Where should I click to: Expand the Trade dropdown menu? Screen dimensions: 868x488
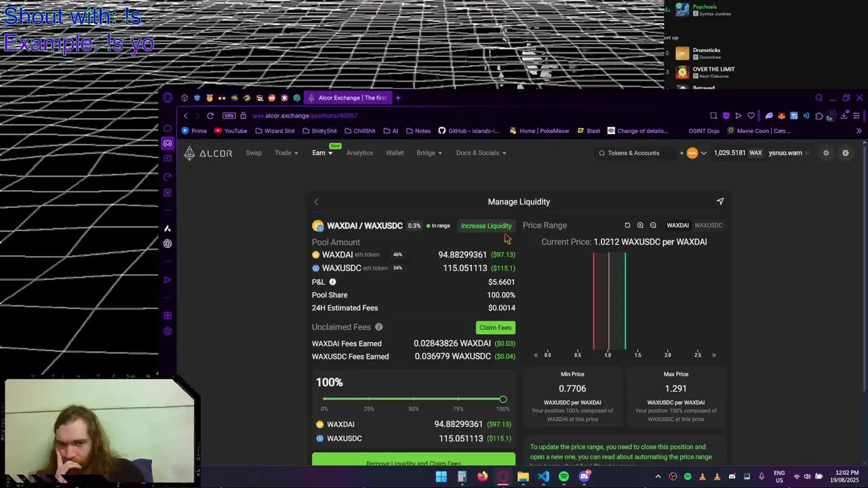point(286,153)
